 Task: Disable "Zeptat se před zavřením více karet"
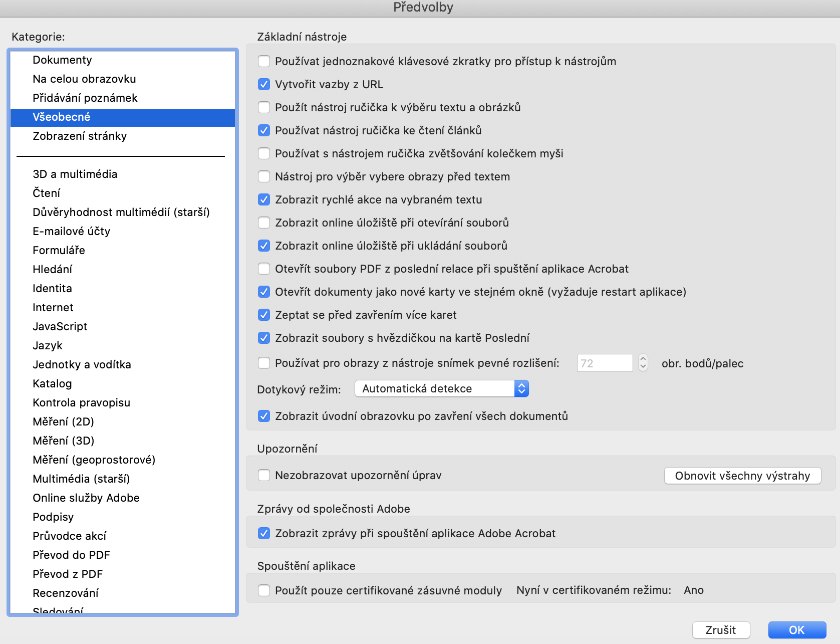pos(264,315)
